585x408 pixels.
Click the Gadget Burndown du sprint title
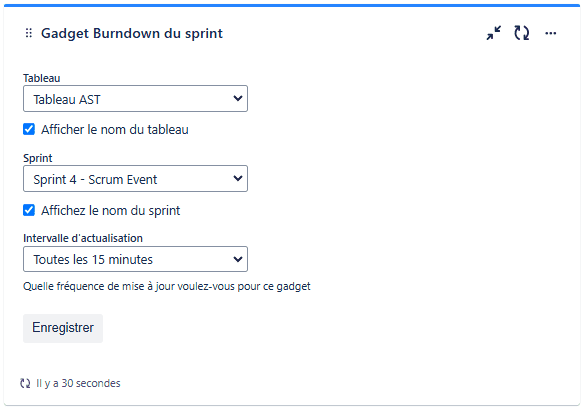tap(132, 33)
